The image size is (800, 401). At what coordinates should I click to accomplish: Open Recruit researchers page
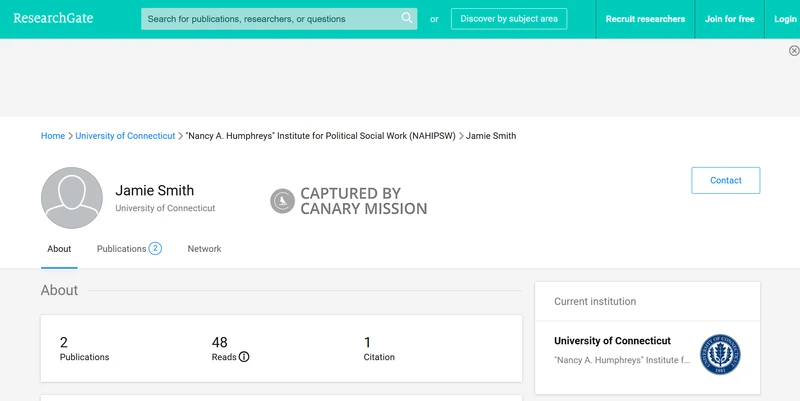point(645,19)
